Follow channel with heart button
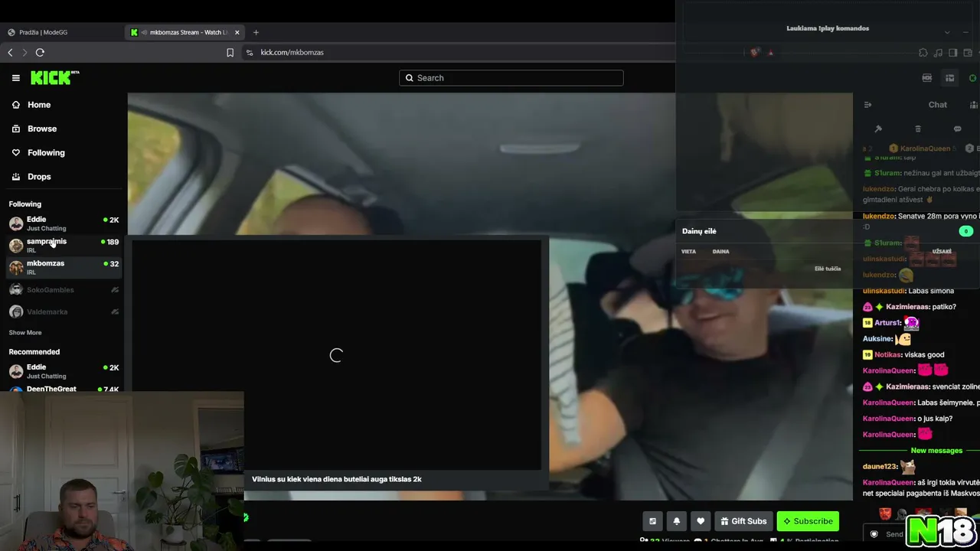980x551 pixels. click(701, 521)
